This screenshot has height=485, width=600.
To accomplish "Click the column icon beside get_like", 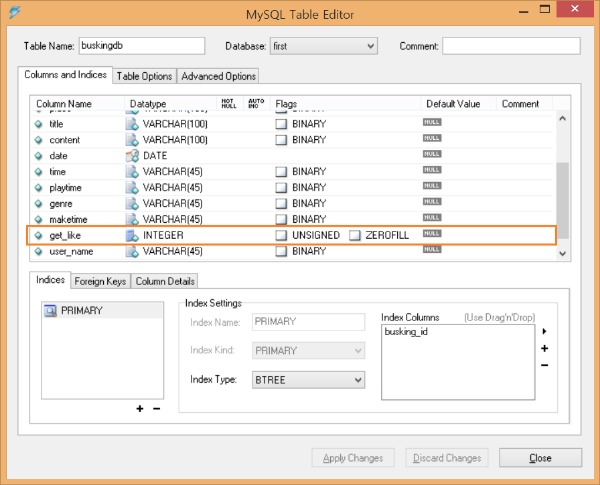I will point(41,235).
